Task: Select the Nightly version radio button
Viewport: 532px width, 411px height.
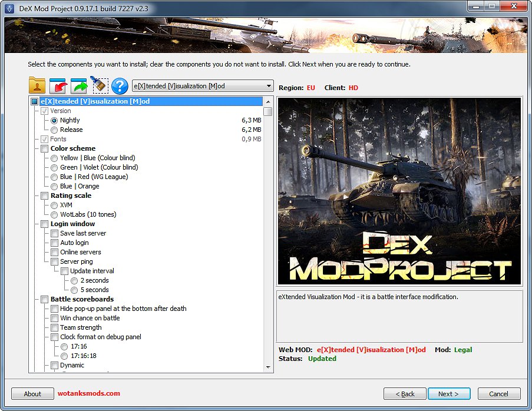Action: click(x=54, y=120)
